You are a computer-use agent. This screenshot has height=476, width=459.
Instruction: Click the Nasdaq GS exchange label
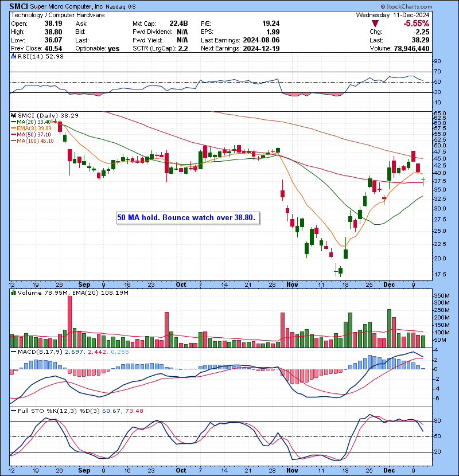coord(120,7)
